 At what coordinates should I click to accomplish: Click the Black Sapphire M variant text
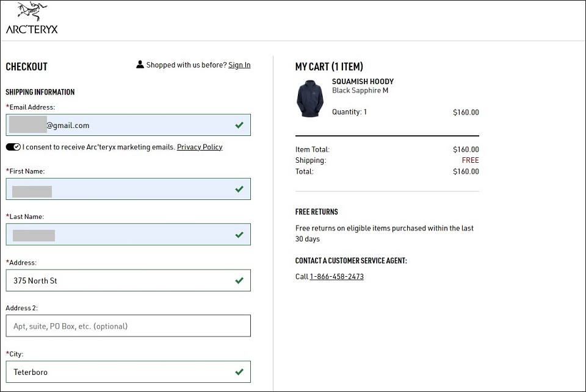tap(360, 90)
